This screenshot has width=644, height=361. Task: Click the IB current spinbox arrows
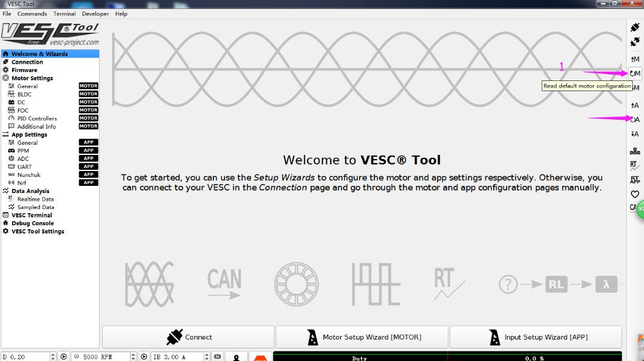(x=207, y=357)
